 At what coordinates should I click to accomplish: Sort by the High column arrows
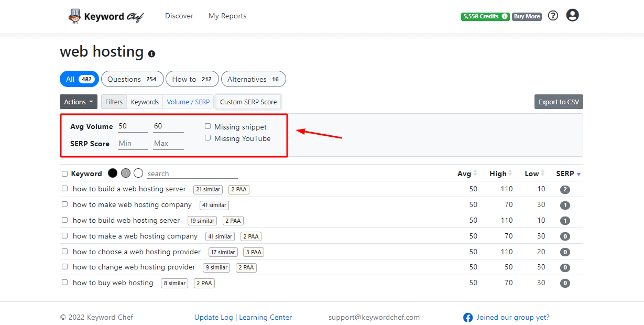(511, 174)
